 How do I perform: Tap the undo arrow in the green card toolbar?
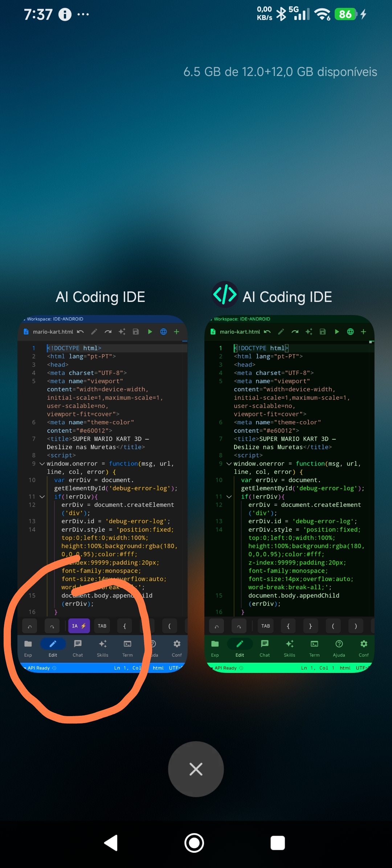(x=268, y=332)
